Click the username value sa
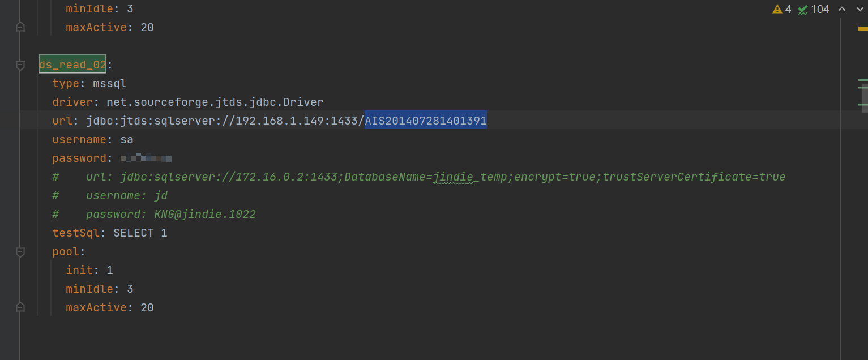Viewport: 868px width, 360px height. point(127,140)
